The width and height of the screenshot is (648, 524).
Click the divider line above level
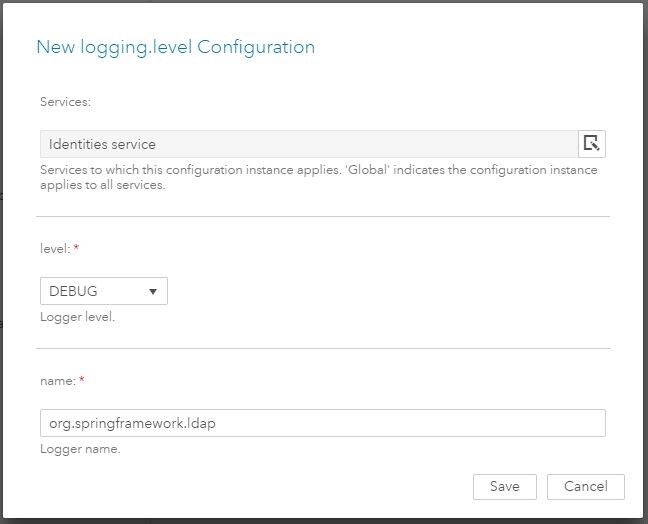322,216
